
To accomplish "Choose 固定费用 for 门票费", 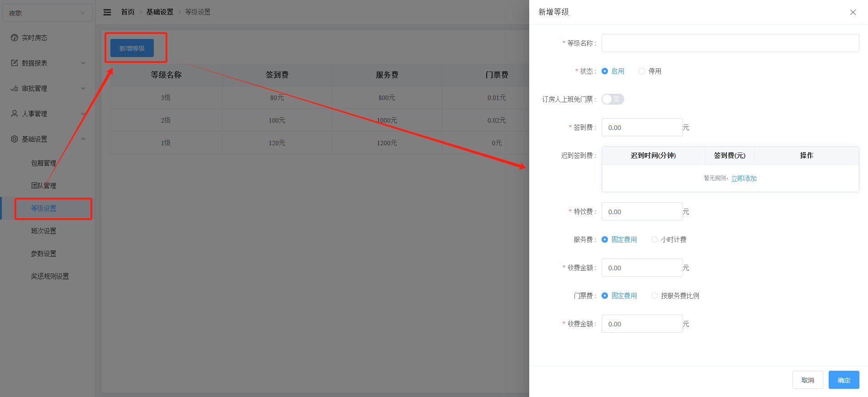I will pyautogui.click(x=605, y=296).
